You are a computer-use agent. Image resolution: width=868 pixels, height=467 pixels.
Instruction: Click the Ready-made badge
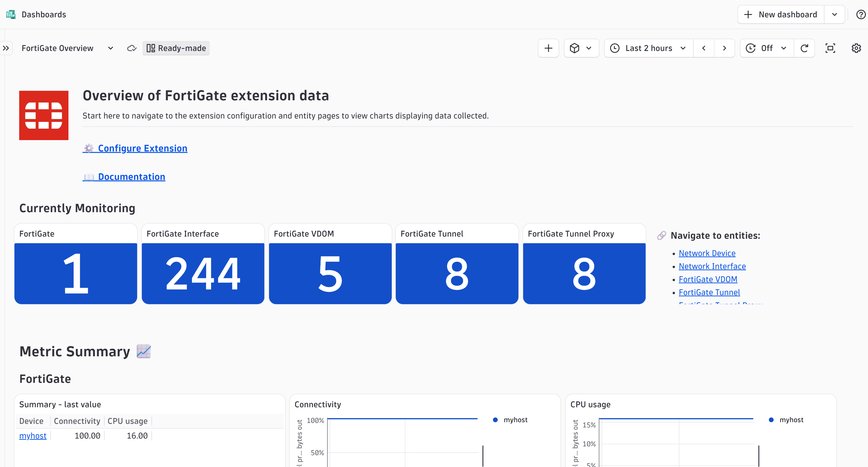click(176, 48)
